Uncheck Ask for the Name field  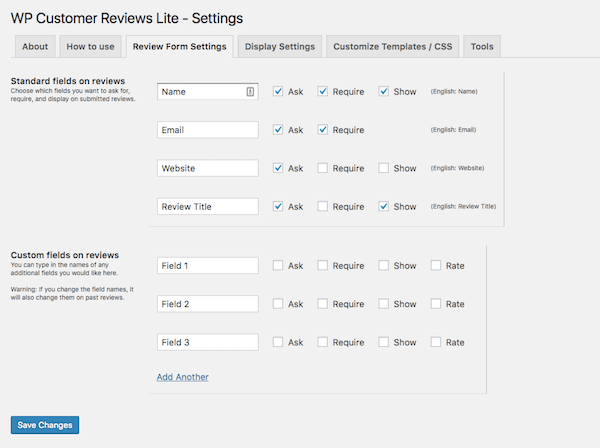[x=278, y=91]
